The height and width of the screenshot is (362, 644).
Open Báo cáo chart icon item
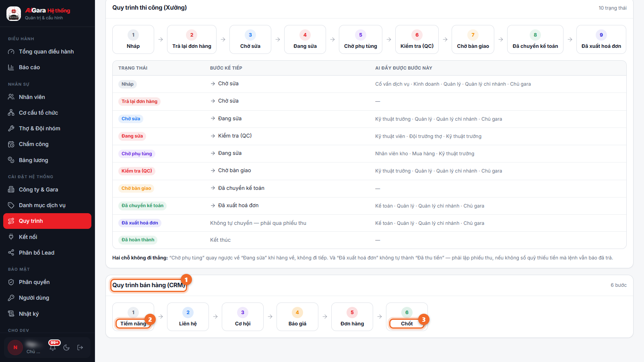(47, 67)
